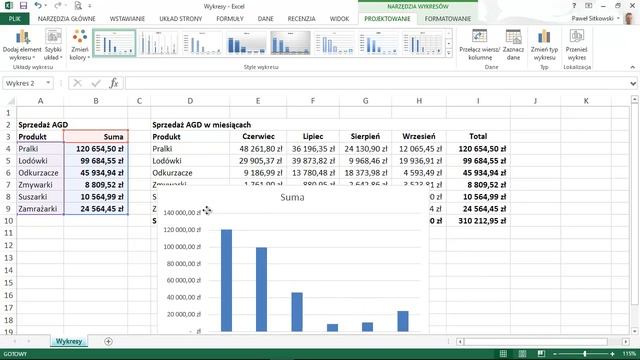
Task: Expand the formula bar chevron
Action: (x=633, y=83)
